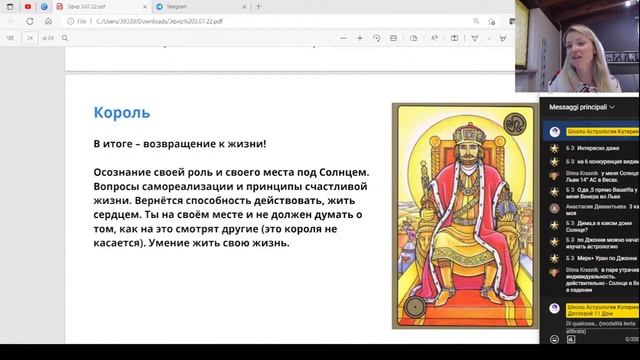The width and height of the screenshot is (640, 360).
Task: Zoom out the PDF with minus icon
Action: click(x=343, y=38)
